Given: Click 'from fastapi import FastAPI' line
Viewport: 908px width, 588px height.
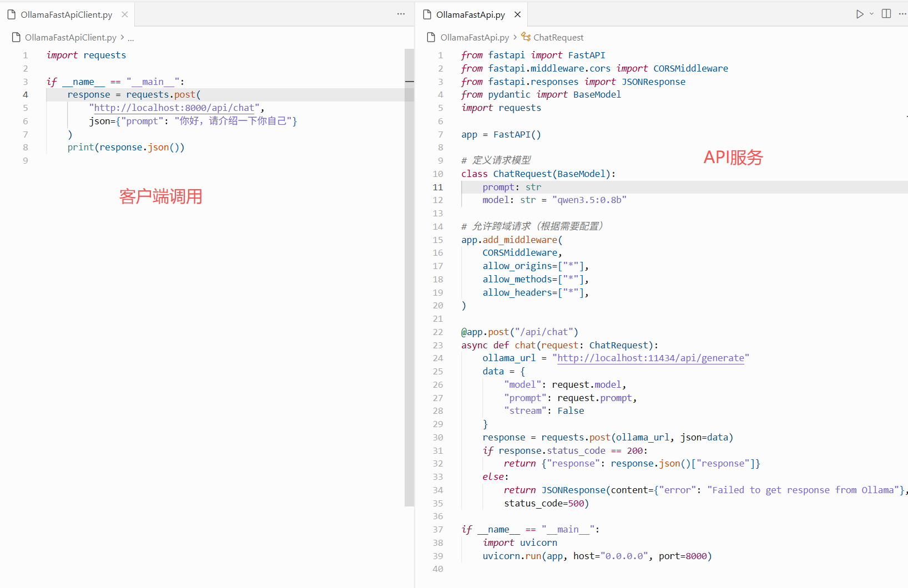Looking at the screenshot, I should (533, 55).
